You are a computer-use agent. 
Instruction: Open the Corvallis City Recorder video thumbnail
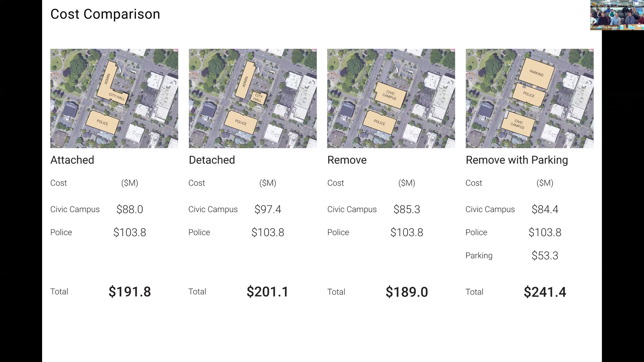617,15
